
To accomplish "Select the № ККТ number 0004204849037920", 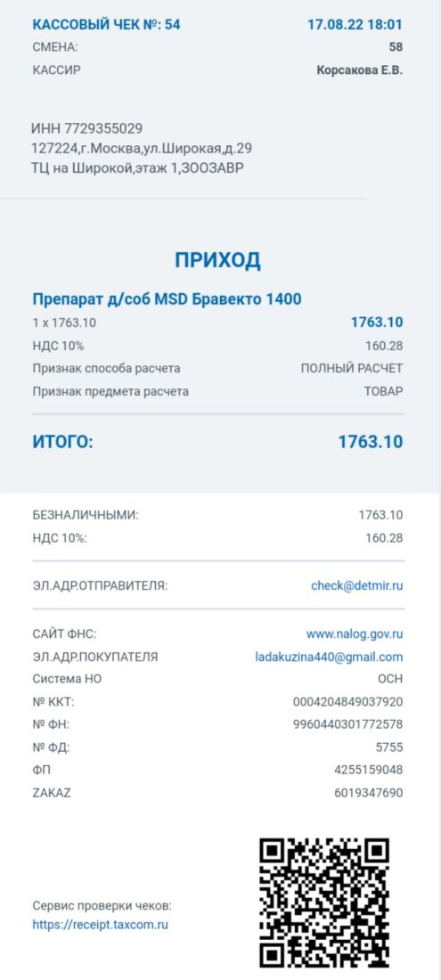I will pyautogui.click(x=348, y=702).
